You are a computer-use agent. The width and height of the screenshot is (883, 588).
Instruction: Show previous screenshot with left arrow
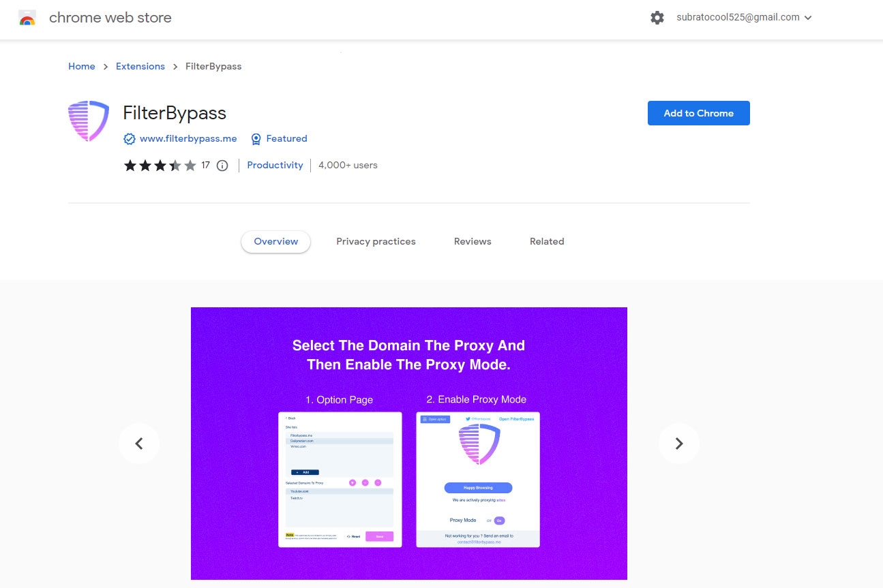click(139, 444)
